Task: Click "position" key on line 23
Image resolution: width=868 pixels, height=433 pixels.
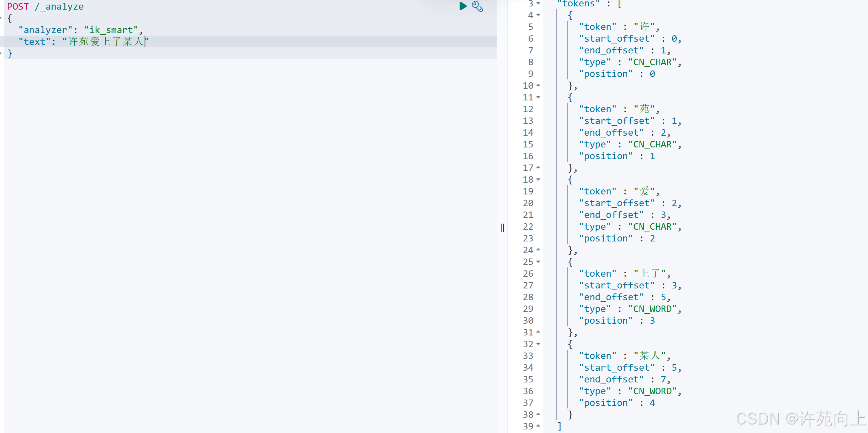Action: point(606,238)
